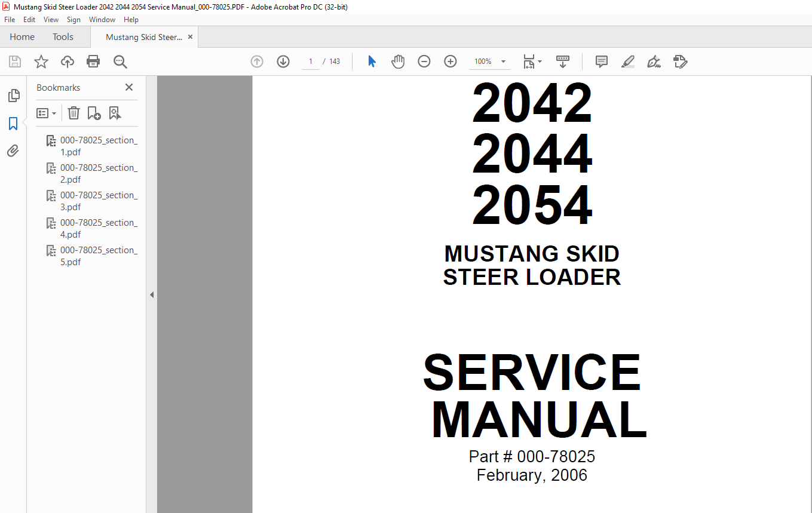The image size is (812, 513).
Task: Switch to the Home tab
Action: (x=22, y=37)
